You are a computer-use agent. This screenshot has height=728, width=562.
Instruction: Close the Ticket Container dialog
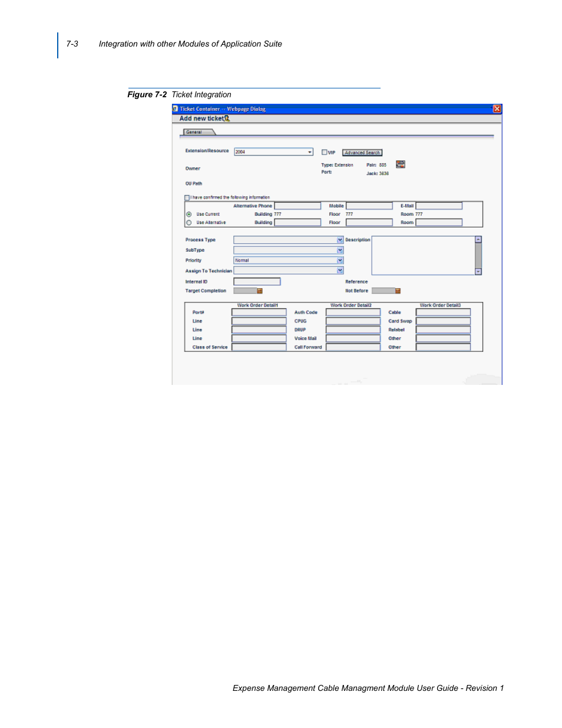coord(497,108)
